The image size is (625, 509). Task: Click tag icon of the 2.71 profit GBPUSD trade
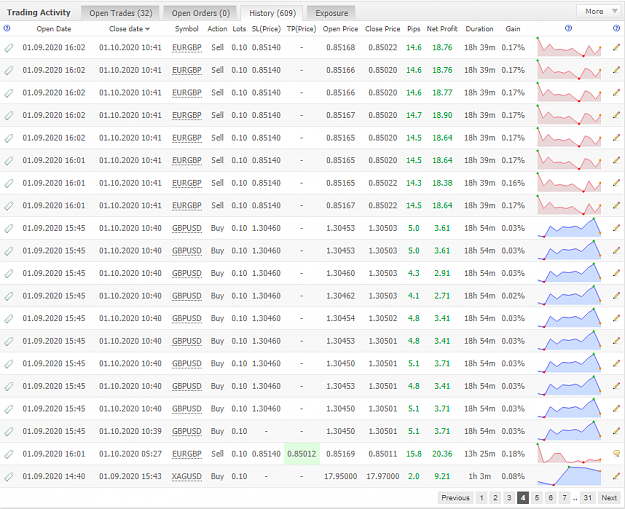coord(8,296)
